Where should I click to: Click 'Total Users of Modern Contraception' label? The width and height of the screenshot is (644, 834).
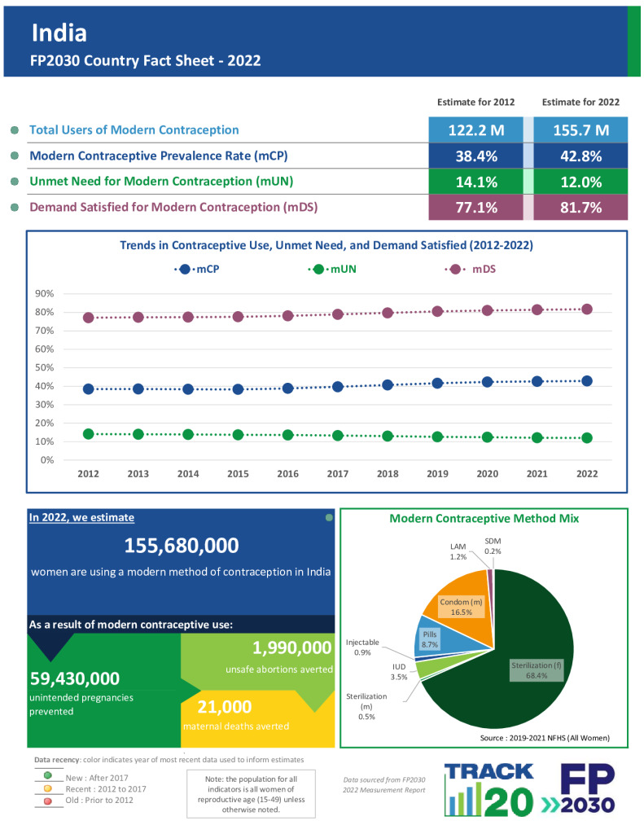[134, 129]
